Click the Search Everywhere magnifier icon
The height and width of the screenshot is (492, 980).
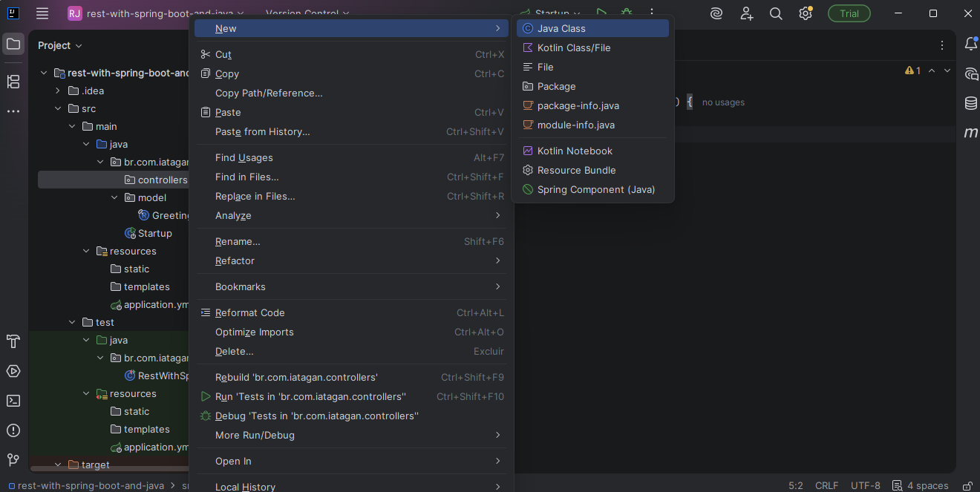coord(776,13)
